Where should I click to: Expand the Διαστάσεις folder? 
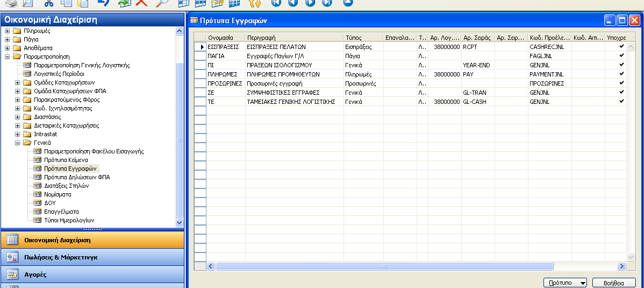point(17,117)
